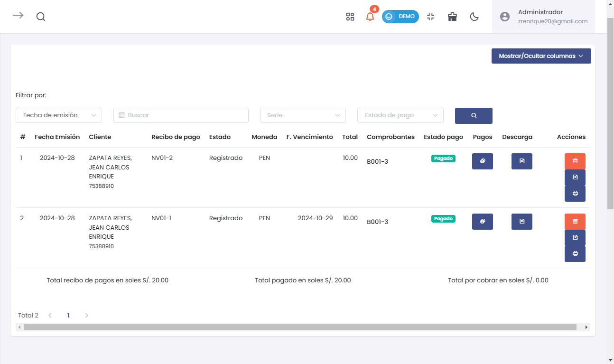Click the briefcase icon in header
The height and width of the screenshot is (364, 614).
click(452, 17)
